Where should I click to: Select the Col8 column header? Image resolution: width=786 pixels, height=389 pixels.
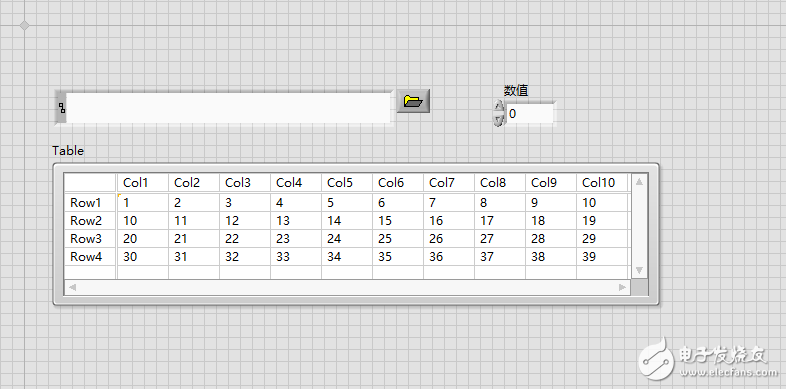[500, 183]
